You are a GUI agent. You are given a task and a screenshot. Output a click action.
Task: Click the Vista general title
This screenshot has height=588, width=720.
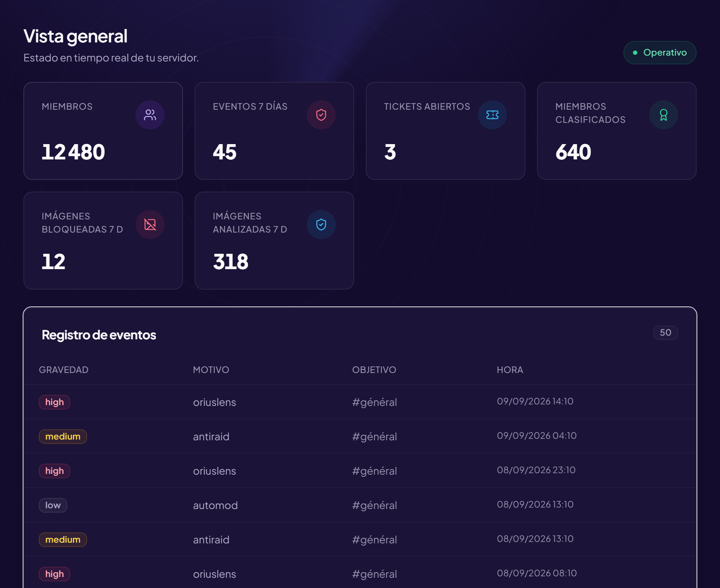click(75, 36)
